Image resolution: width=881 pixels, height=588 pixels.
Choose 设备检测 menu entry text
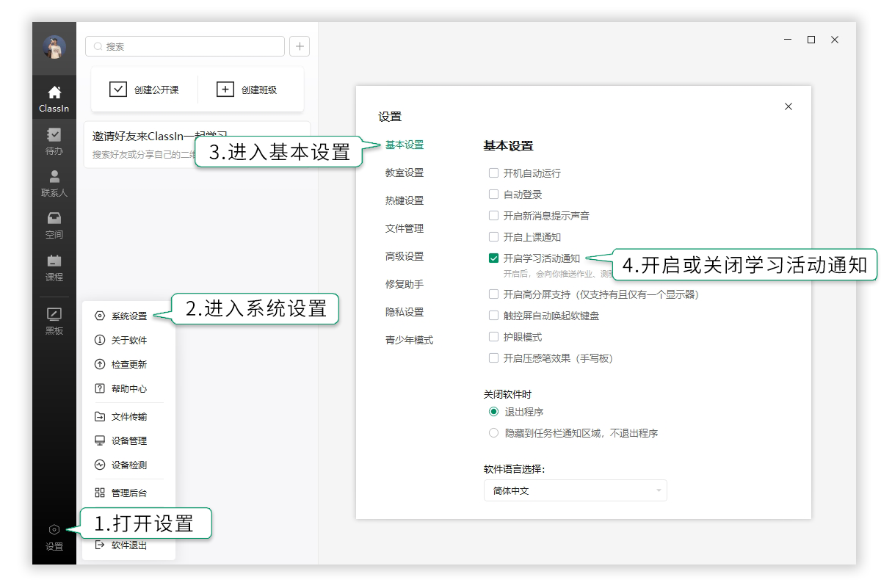click(x=129, y=465)
